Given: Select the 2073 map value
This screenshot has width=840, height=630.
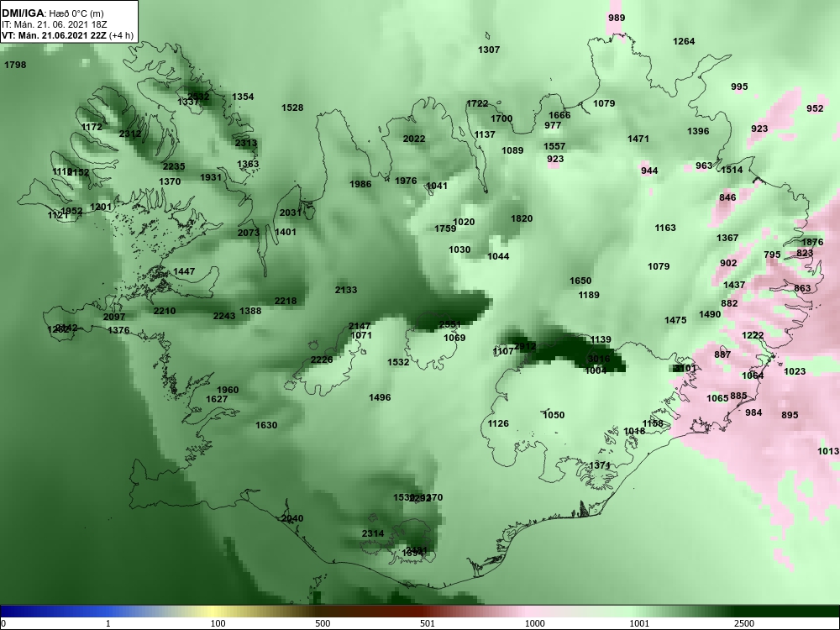Looking at the screenshot, I should pyautogui.click(x=249, y=233).
